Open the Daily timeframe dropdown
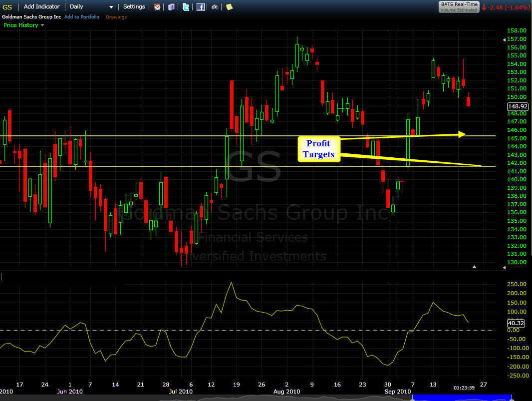This screenshot has height=401, width=532. click(91, 7)
